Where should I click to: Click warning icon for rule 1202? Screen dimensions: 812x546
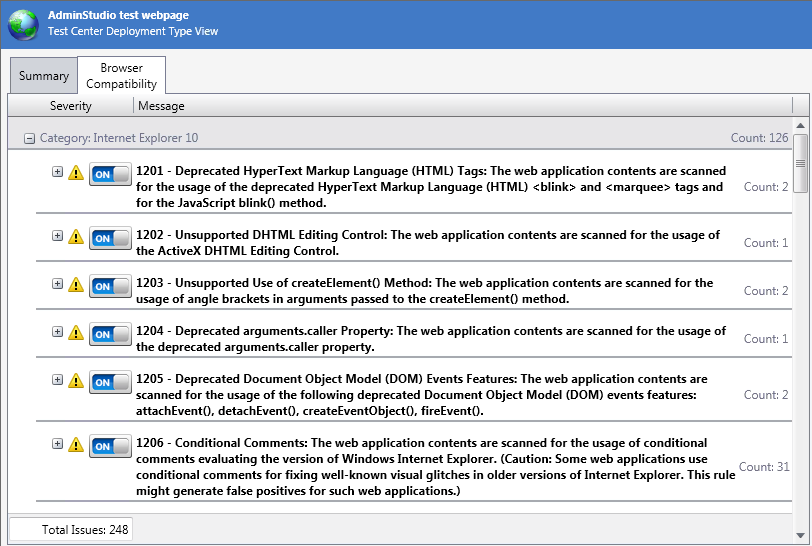point(76,237)
